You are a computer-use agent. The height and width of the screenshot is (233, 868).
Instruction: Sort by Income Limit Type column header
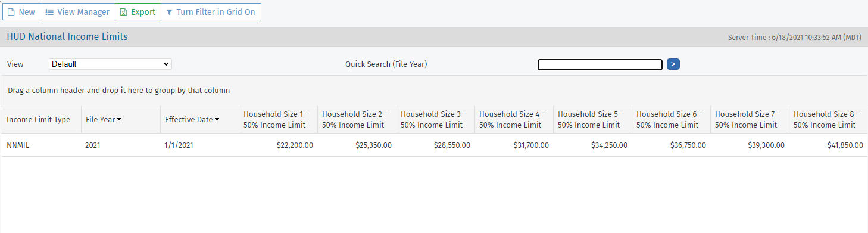click(x=38, y=120)
